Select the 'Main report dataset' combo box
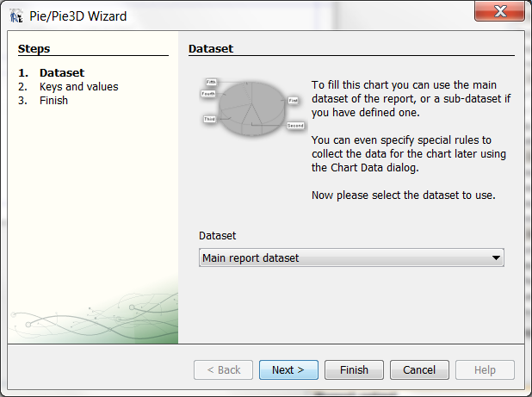Viewport: 532px width, 397px height. (344, 257)
